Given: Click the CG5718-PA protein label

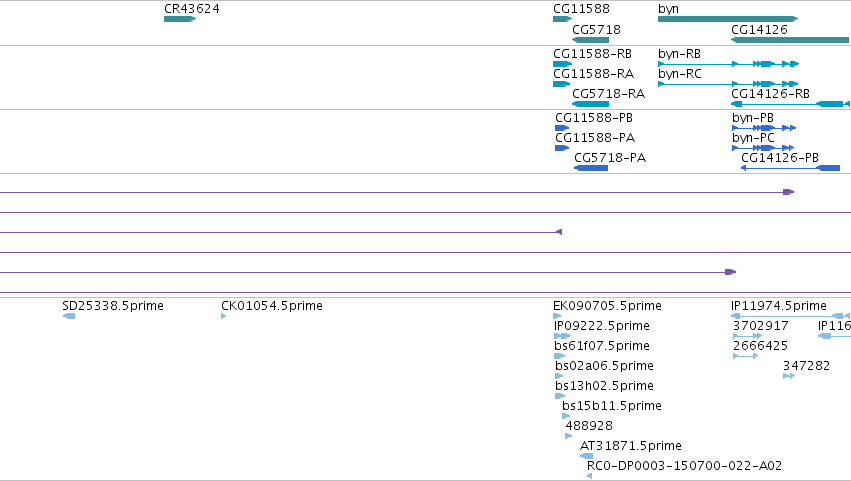Looking at the screenshot, I should pyautogui.click(x=610, y=158).
